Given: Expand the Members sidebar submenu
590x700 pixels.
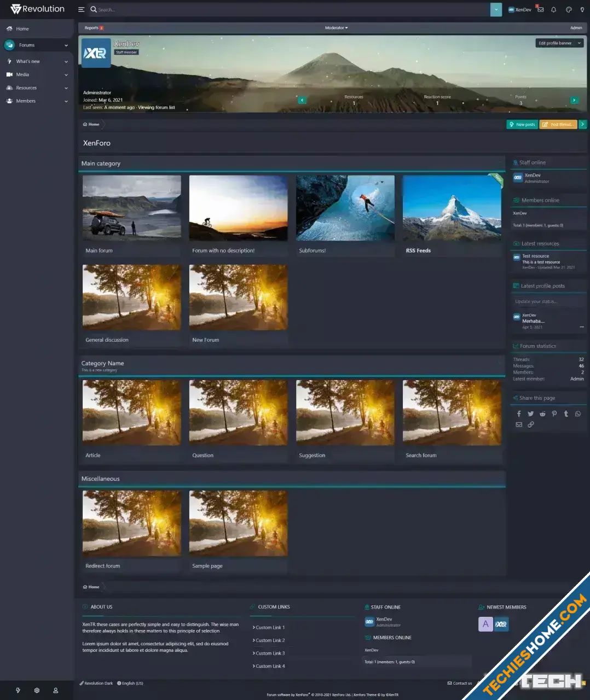Looking at the screenshot, I should pyautogui.click(x=66, y=101).
